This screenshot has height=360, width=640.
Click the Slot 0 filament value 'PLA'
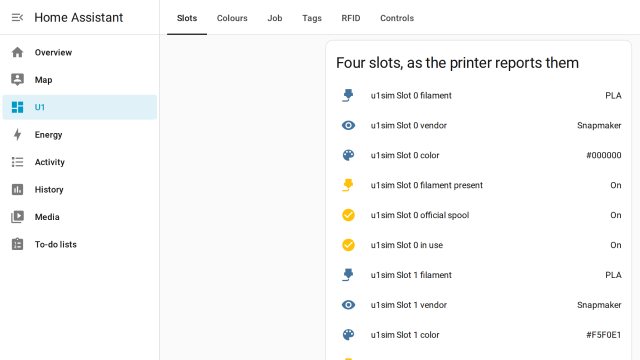coord(613,96)
